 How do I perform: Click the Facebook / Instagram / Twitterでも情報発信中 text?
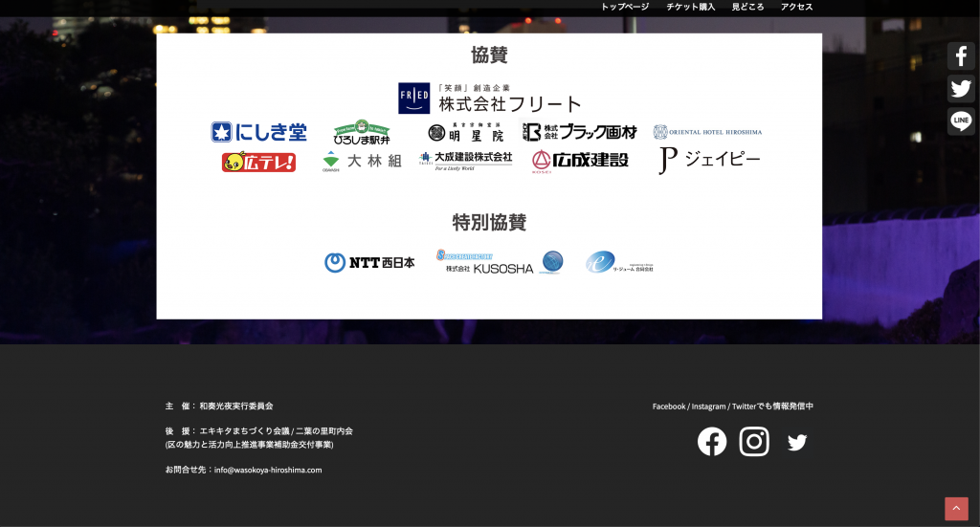tap(732, 406)
